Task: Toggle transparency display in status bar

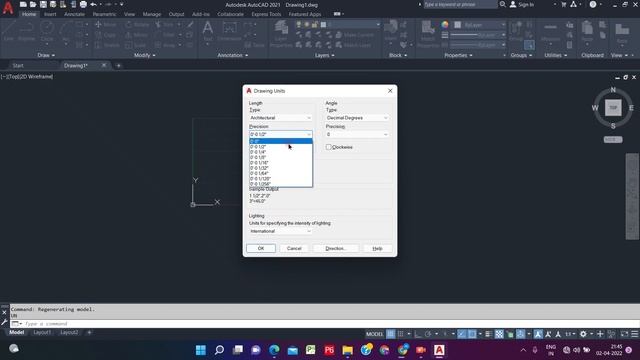Action: [499, 334]
